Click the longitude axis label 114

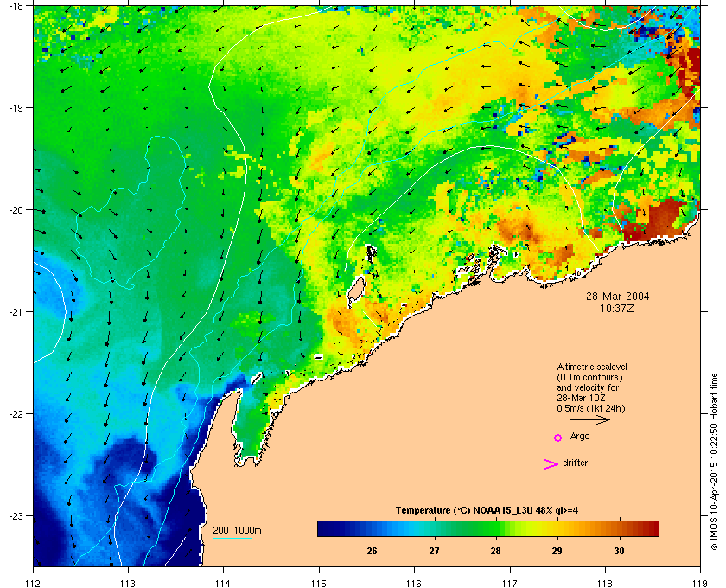click(x=223, y=583)
